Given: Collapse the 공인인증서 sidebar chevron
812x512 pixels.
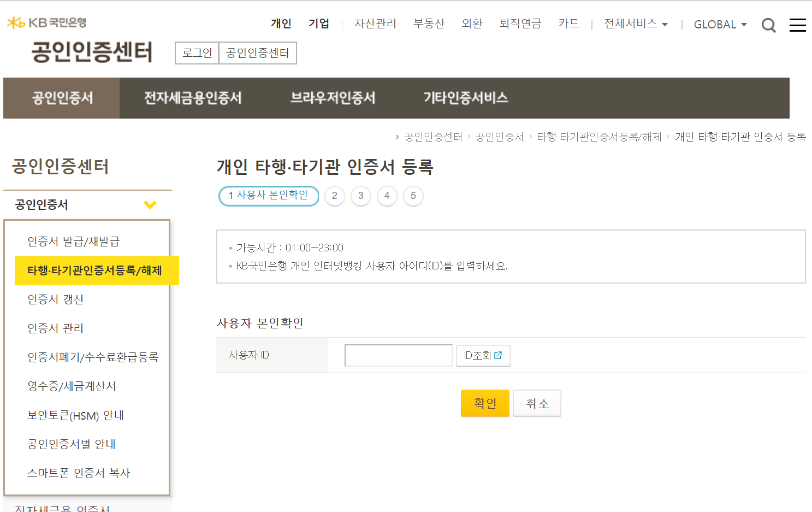Looking at the screenshot, I should 150,205.
